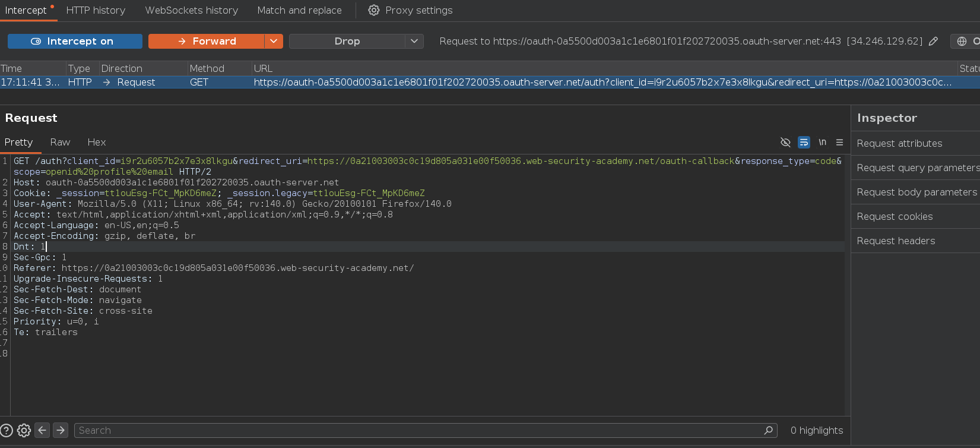Click the Cookie header line
The height and width of the screenshot is (448, 980).
[x=219, y=193]
